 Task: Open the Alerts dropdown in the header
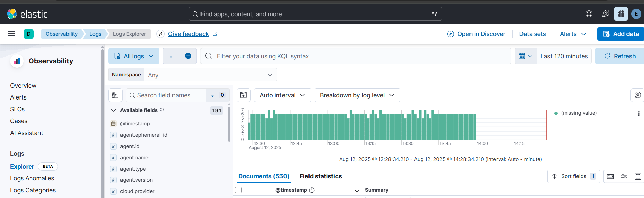coord(573,34)
